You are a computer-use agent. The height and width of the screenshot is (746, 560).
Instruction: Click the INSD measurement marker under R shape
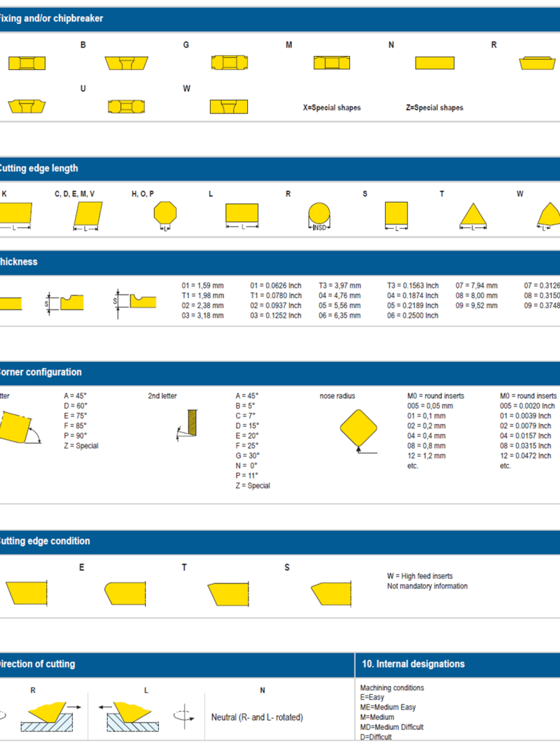[x=318, y=225]
